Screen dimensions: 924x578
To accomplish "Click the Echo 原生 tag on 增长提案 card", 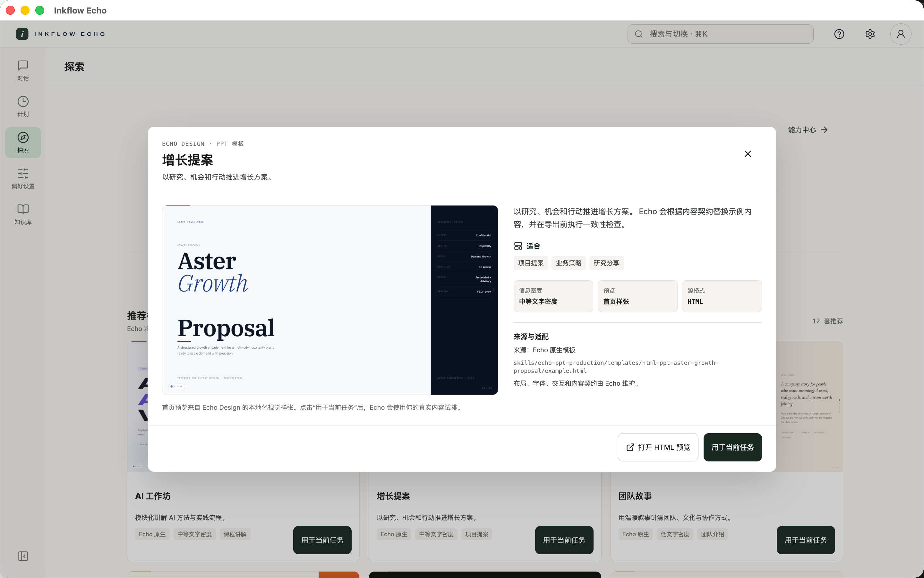I will click(x=394, y=534).
